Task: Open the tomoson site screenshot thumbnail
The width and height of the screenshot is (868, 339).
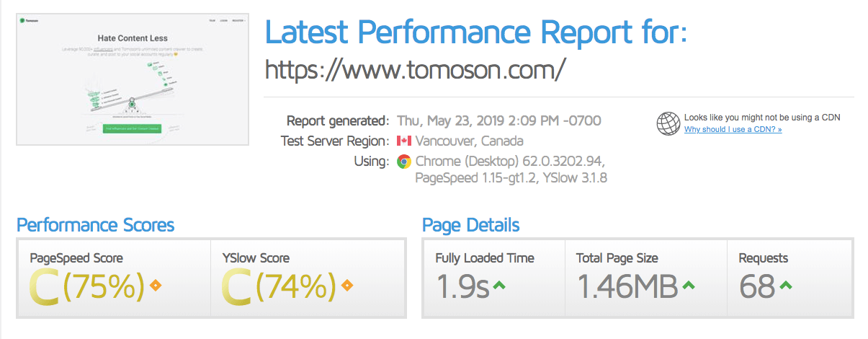Action: click(x=133, y=79)
